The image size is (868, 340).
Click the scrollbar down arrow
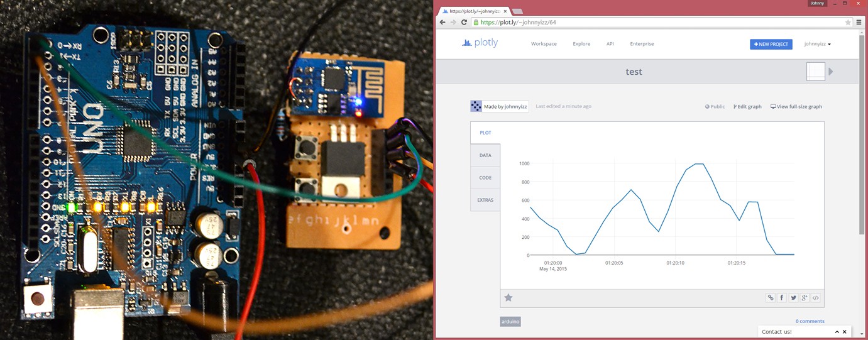[x=862, y=335]
